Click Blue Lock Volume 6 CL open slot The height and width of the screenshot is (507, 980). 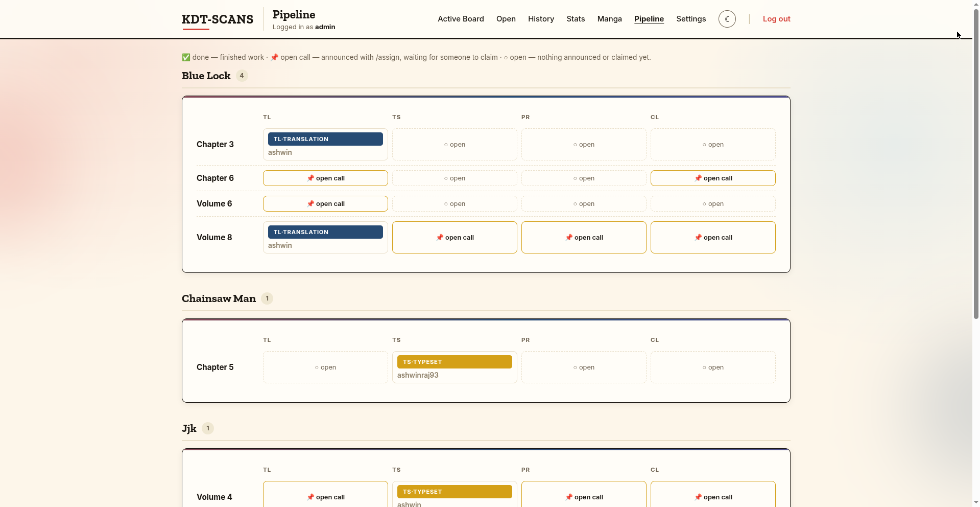click(x=713, y=204)
